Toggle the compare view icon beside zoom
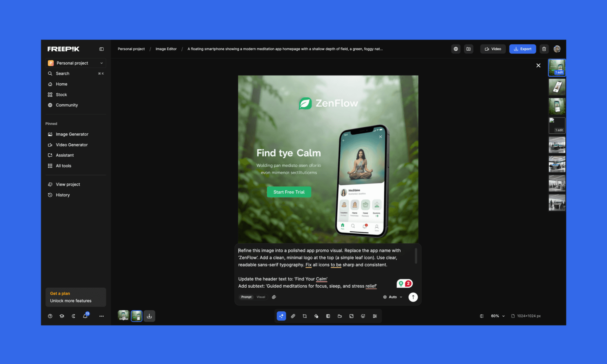The image size is (607, 364). (482, 316)
